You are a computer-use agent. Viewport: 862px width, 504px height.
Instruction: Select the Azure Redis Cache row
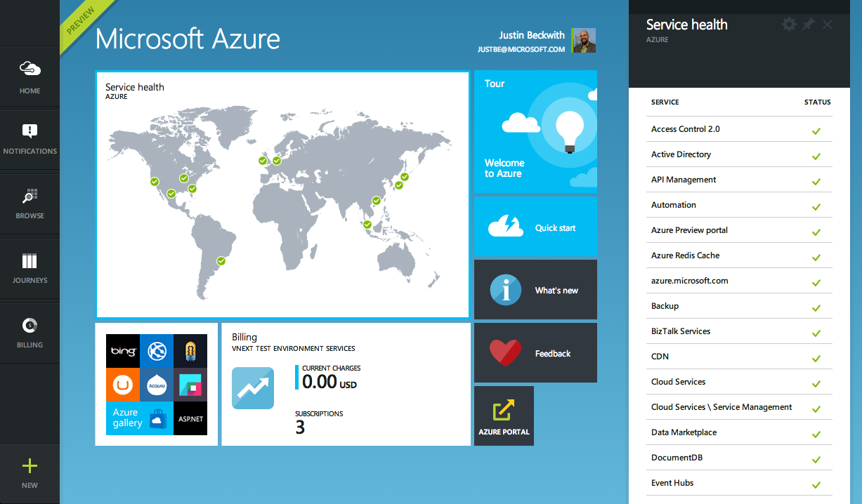point(739,256)
